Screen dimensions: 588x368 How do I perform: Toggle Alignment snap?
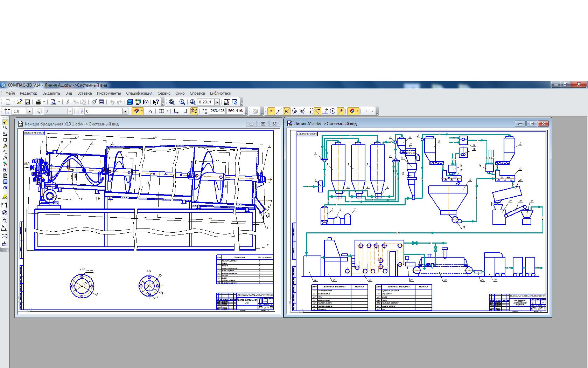[x=317, y=111]
